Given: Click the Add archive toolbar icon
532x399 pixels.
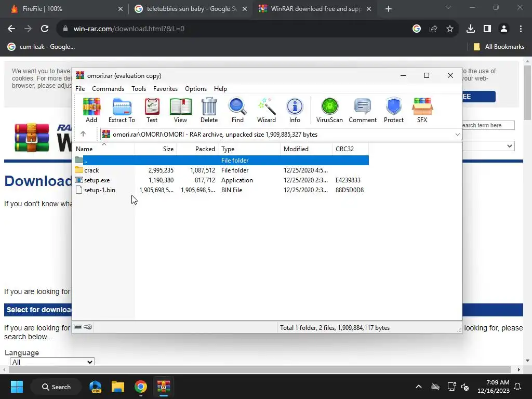Looking at the screenshot, I should coord(91,110).
